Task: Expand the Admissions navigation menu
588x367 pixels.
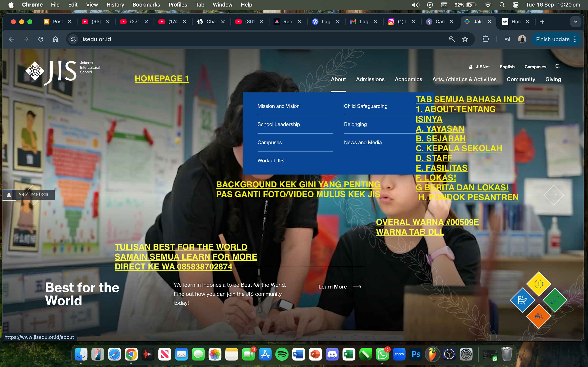Action: point(370,79)
